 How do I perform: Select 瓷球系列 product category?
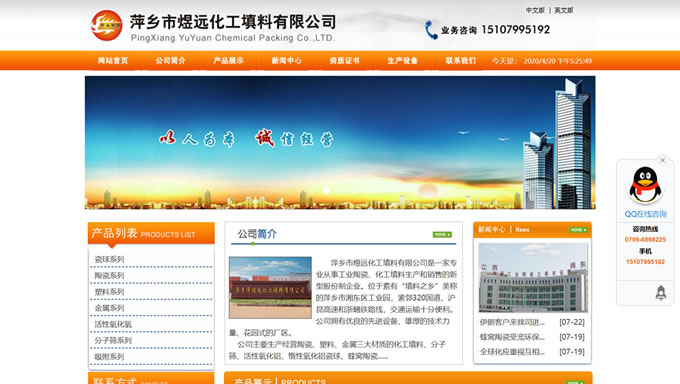pyautogui.click(x=109, y=259)
